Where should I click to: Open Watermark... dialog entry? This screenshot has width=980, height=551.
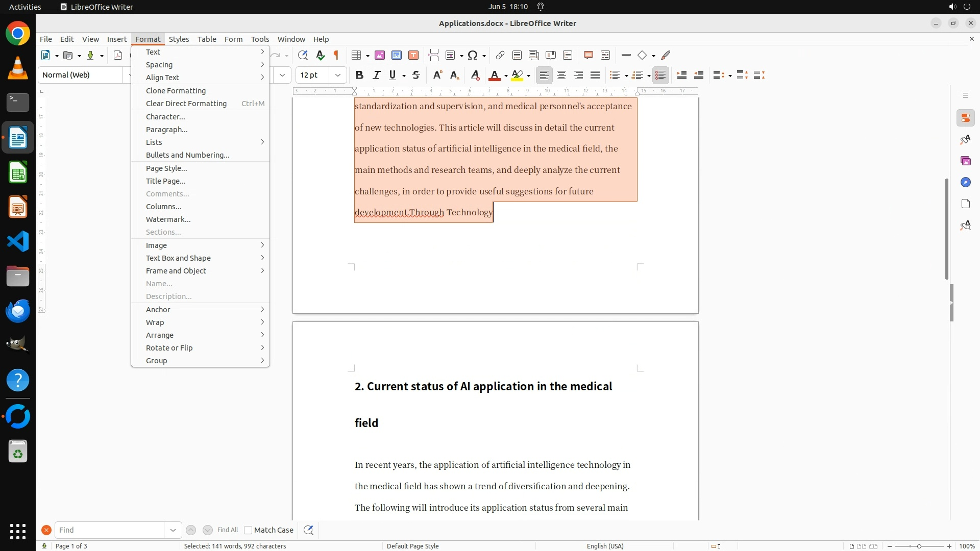click(168, 219)
